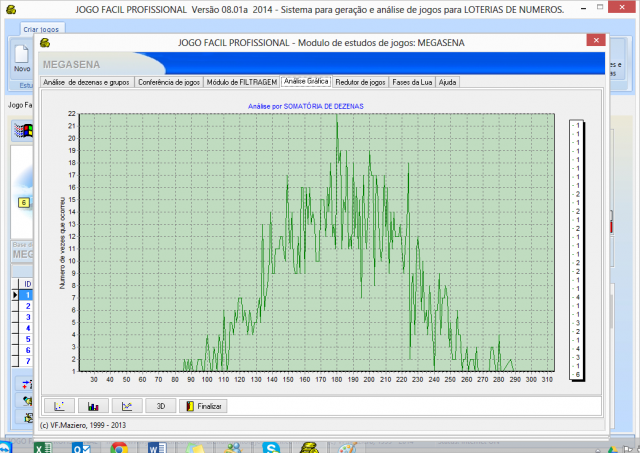Screen dimensions: 640x453
Task: Select the line chart icon button
Action: pyautogui.click(x=127, y=406)
